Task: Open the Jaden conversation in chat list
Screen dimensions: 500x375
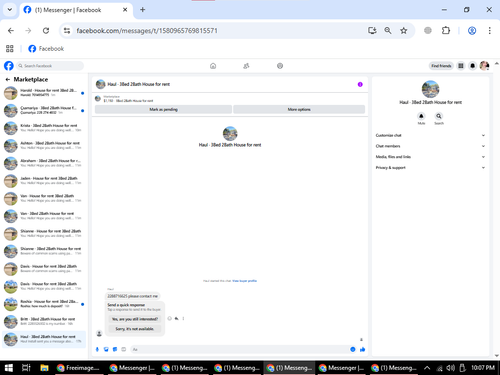Action: (x=44, y=181)
